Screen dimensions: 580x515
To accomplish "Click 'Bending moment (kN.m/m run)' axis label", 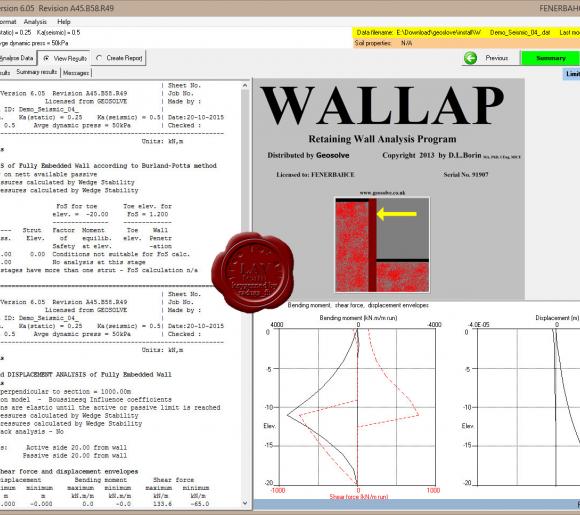I will [358, 318].
